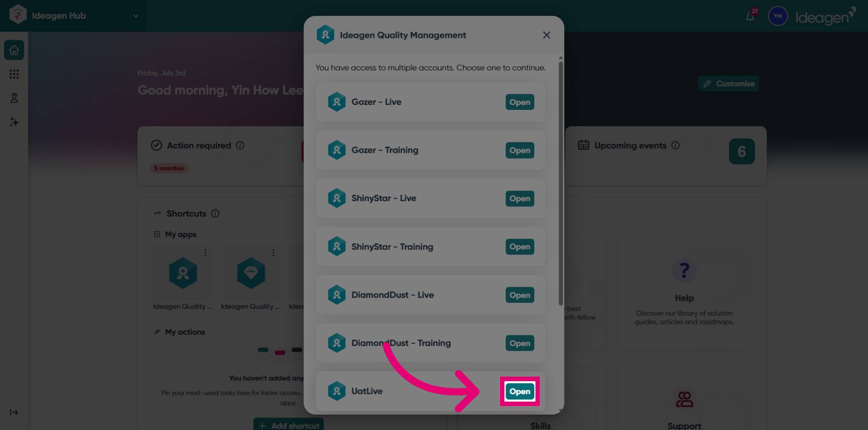Click the Customise button

[x=728, y=84]
